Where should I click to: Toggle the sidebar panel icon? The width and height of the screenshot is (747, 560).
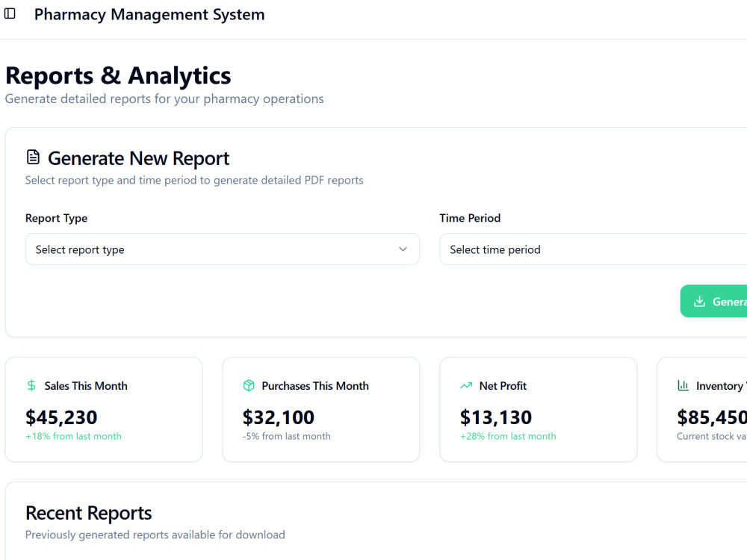point(10,13)
